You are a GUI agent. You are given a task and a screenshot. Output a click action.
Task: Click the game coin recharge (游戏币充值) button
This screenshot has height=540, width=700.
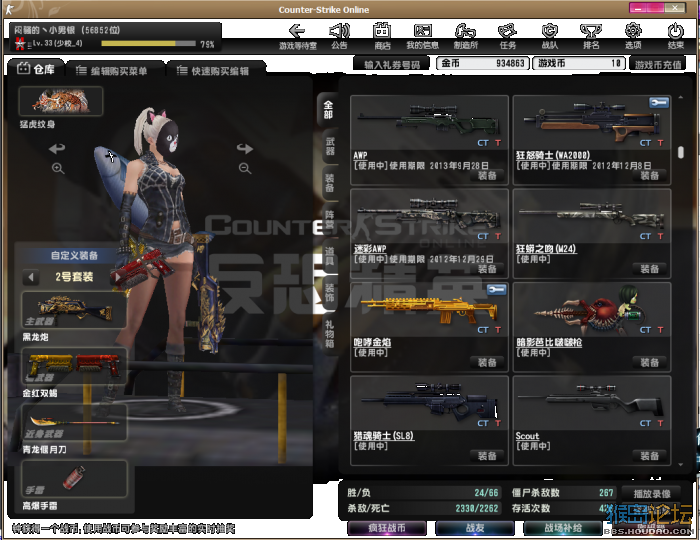tap(658, 64)
